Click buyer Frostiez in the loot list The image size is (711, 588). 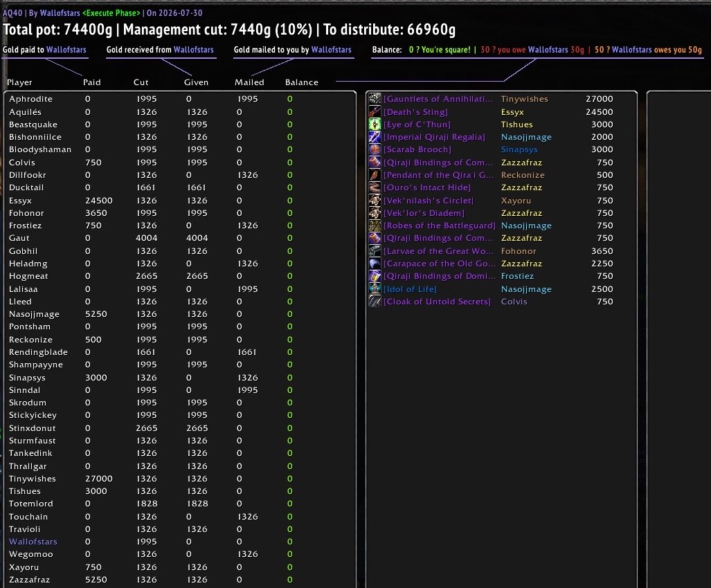517,276
